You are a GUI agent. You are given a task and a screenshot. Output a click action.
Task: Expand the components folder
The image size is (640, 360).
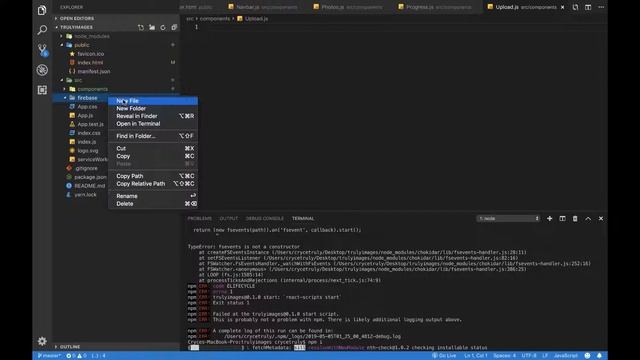coord(93,89)
